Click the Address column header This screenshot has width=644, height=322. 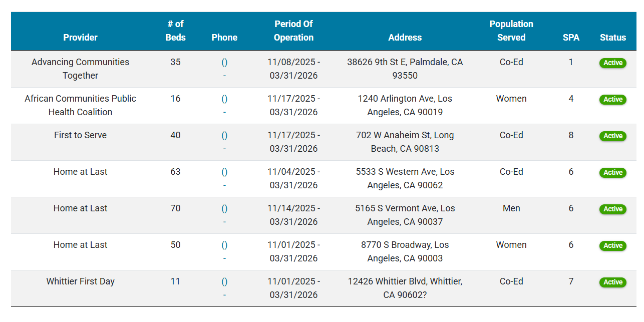pyautogui.click(x=405, y=38)
